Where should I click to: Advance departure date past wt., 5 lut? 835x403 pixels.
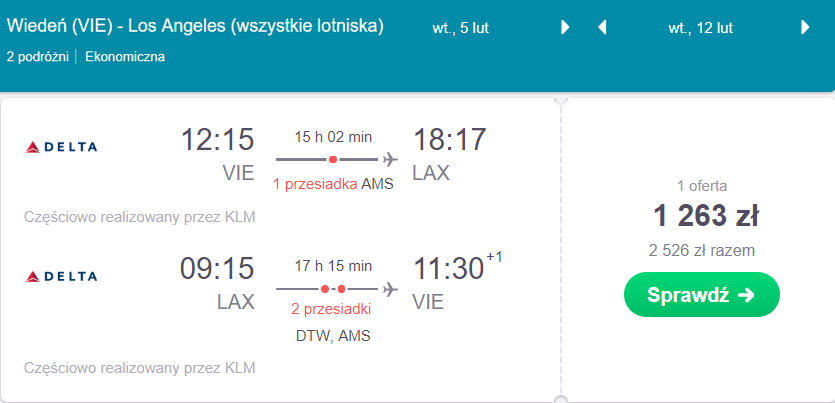(565, 28)
